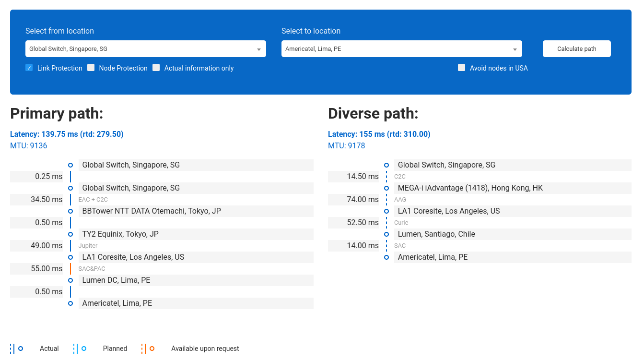Viewport: 644px width, 361px height.
Task: Enable Actual information only checkbox
Action: (156, 68)
